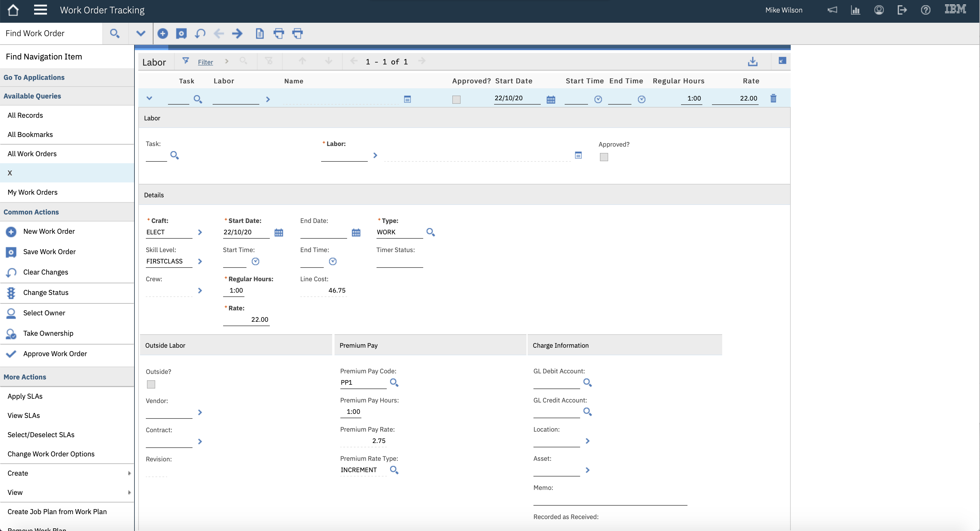Click the home icon in the header
Viewport: 980px width, 531px height.
(x=13, y=10)
